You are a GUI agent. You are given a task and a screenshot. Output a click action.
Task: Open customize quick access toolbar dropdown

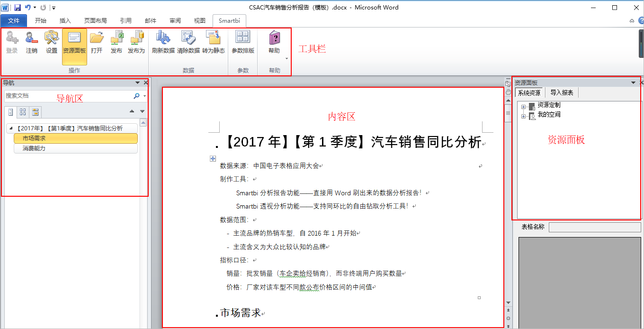54,8
